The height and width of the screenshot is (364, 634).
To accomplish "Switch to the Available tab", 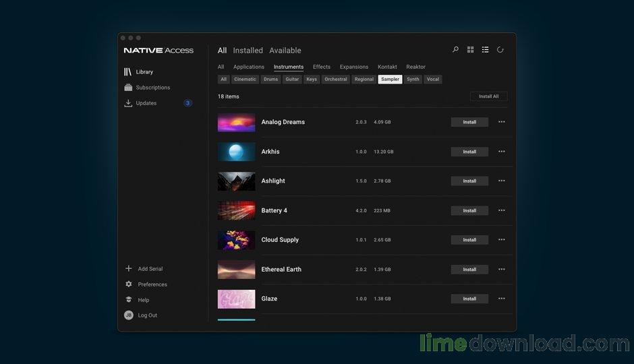I will [x=285, y=51].
